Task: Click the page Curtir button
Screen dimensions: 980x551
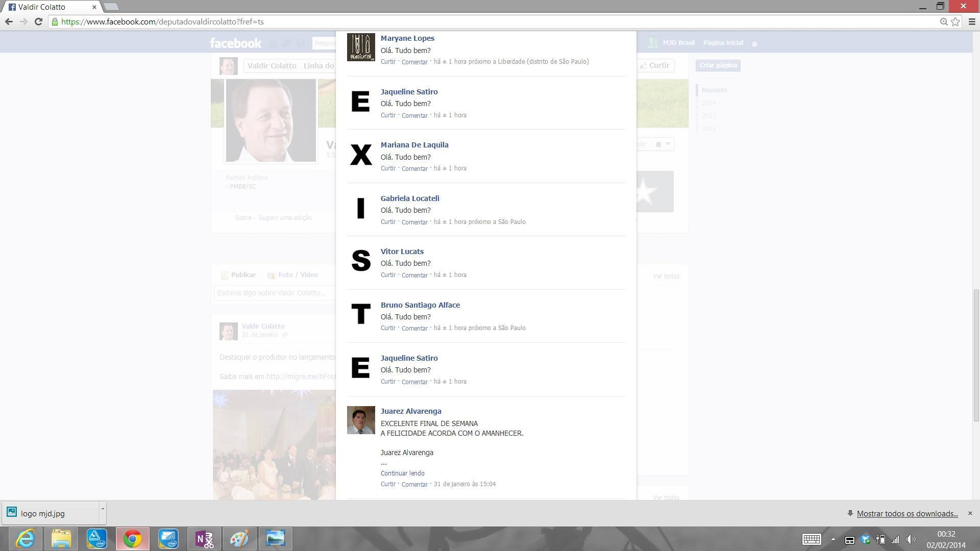Action: pyautogui.click(x=655, y=65)
